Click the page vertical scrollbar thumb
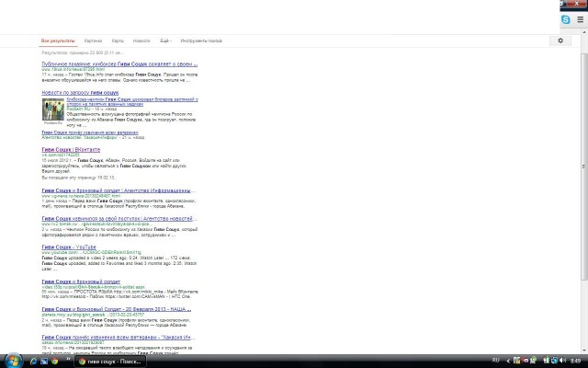 tap(584, 166)
